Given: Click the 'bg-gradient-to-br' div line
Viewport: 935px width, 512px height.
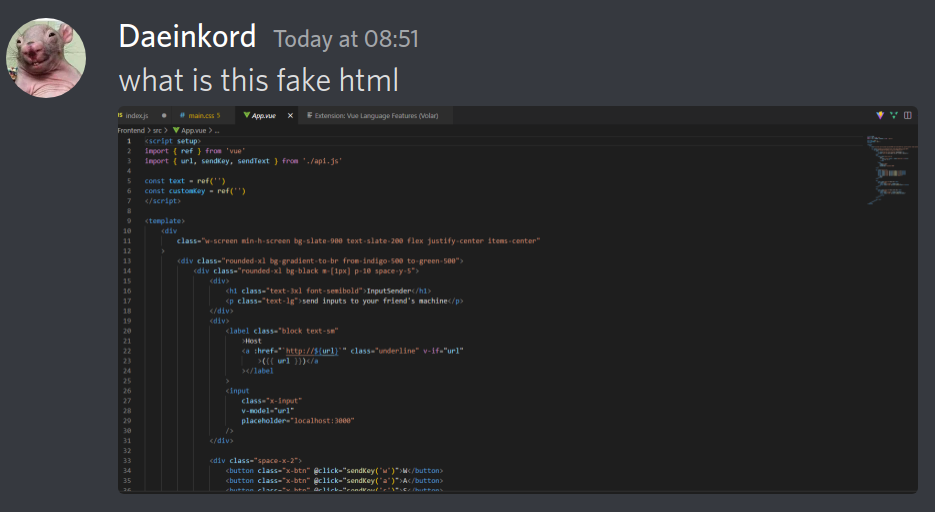Looking at the screenshot, I should 320,261.
